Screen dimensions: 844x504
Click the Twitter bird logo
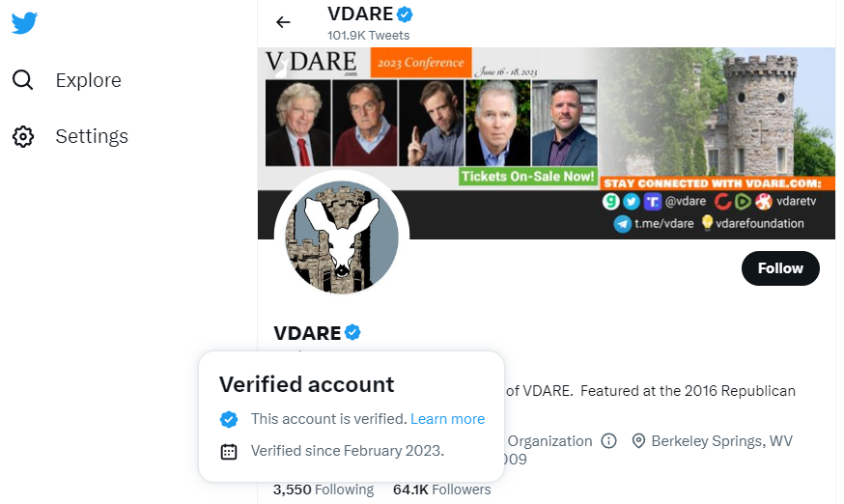[x=24, y=23]
